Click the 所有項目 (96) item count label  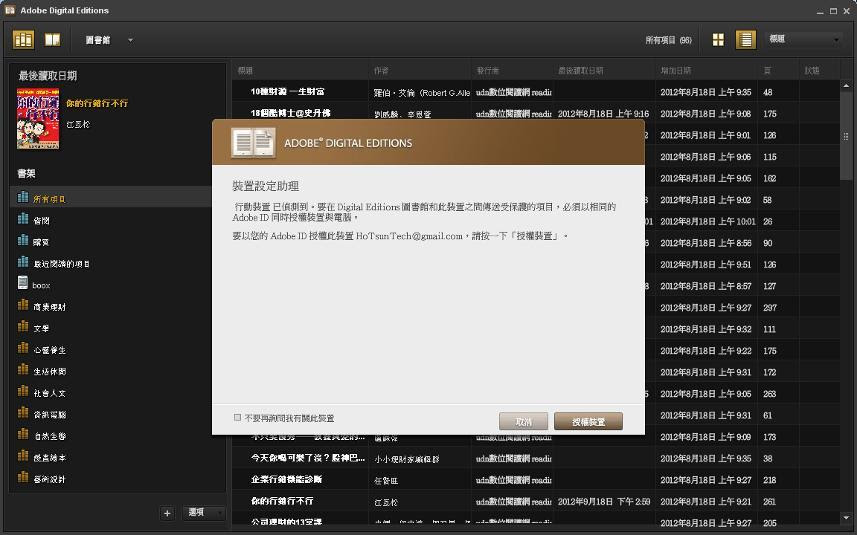tap(668, 40)
